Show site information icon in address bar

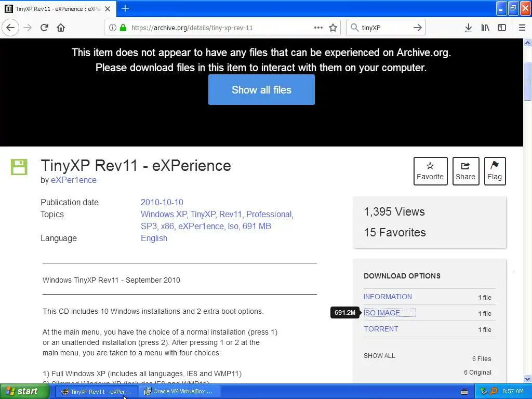tap(113, 28)
